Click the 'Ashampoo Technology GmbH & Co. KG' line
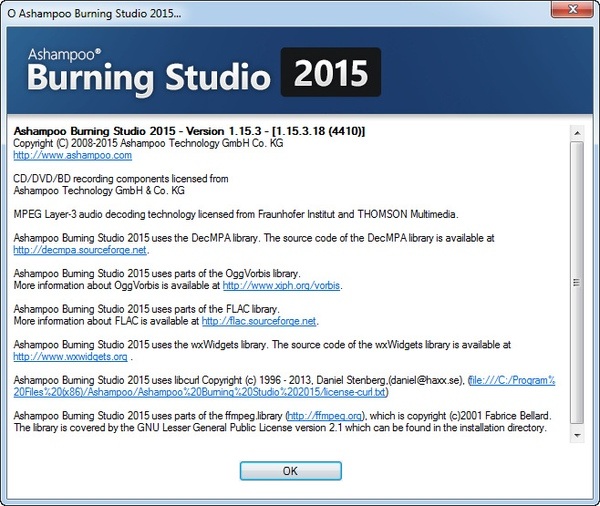 [99, 191]
